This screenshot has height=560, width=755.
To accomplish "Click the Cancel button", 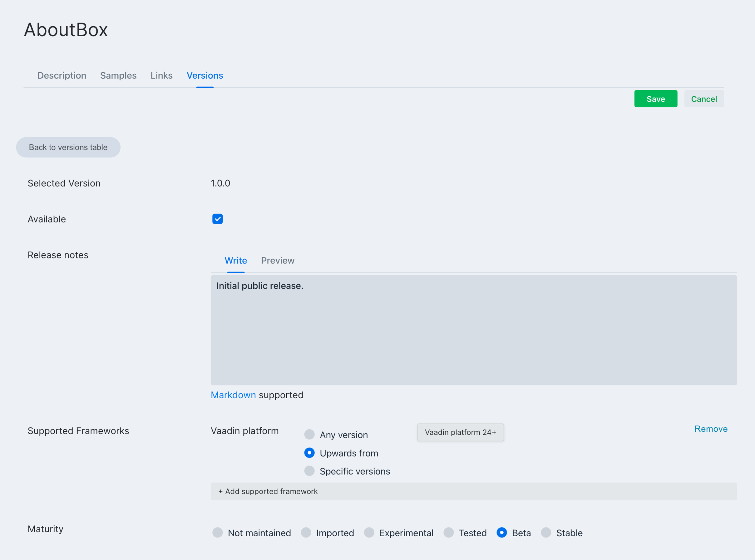I will click(x=703, y=99).
